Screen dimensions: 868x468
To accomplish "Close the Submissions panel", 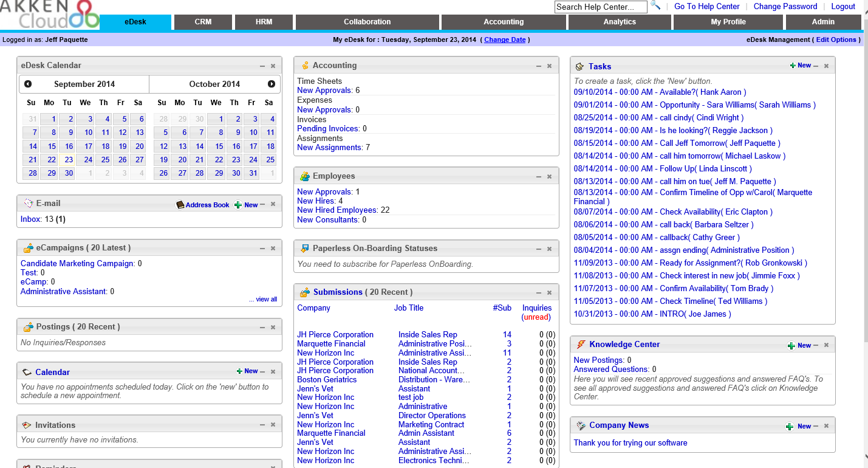I will pyautogui.click(x=549, y=293).
